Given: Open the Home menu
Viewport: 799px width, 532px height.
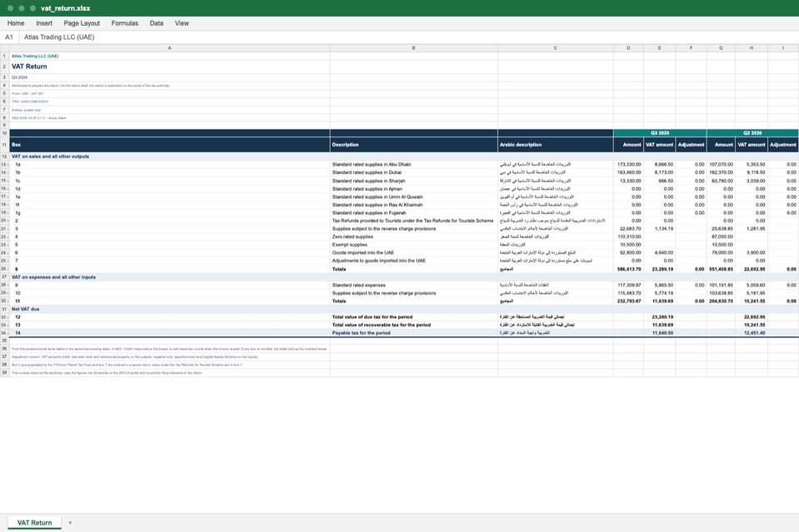Looking at the screenshot, I should pos(16,23).
